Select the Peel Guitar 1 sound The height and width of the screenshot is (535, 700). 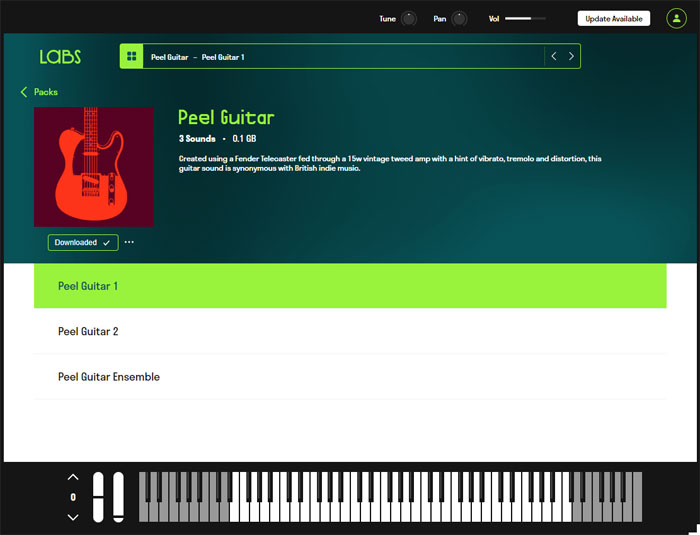[x=350, y=286]
